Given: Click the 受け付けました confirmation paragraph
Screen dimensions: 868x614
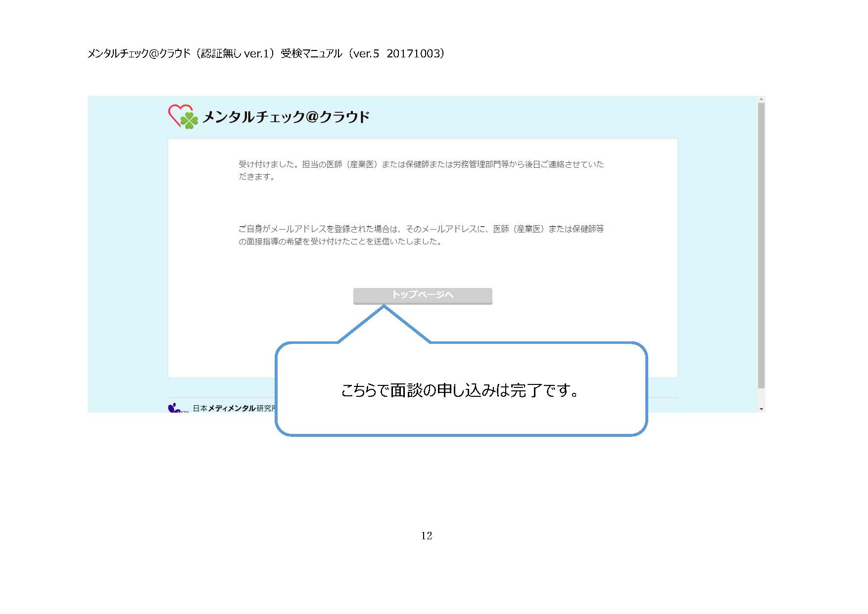Looking at the screenshot, I should 421,170.
